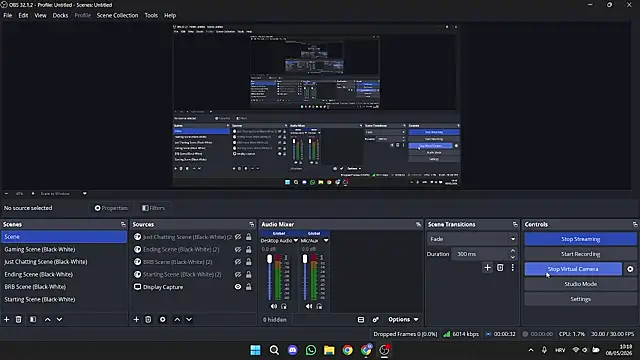The height and width of the screenshot is (360, 640).
Task: Pop out the Sources dock icon
Action: (251, 224)
